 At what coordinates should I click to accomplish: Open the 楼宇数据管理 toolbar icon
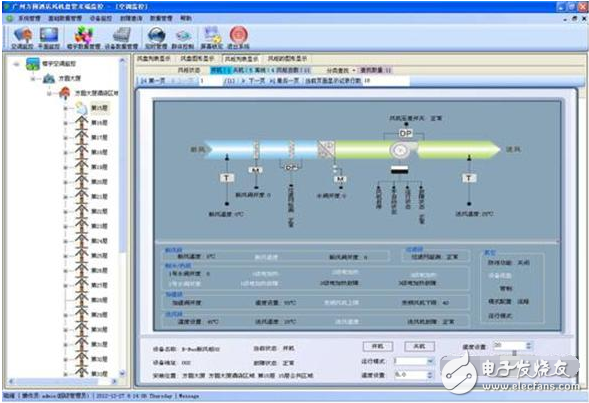click(x=83, y=35)
